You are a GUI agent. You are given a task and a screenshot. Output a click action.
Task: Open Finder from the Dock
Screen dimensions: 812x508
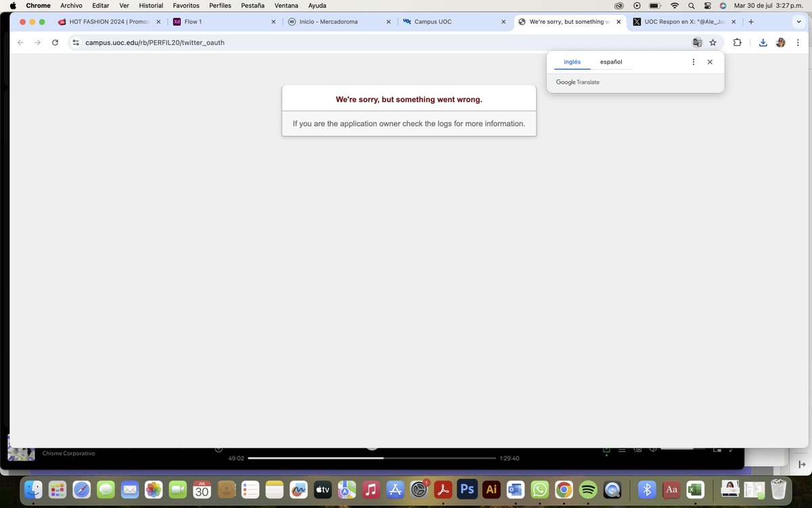click(x=33, y=489)
